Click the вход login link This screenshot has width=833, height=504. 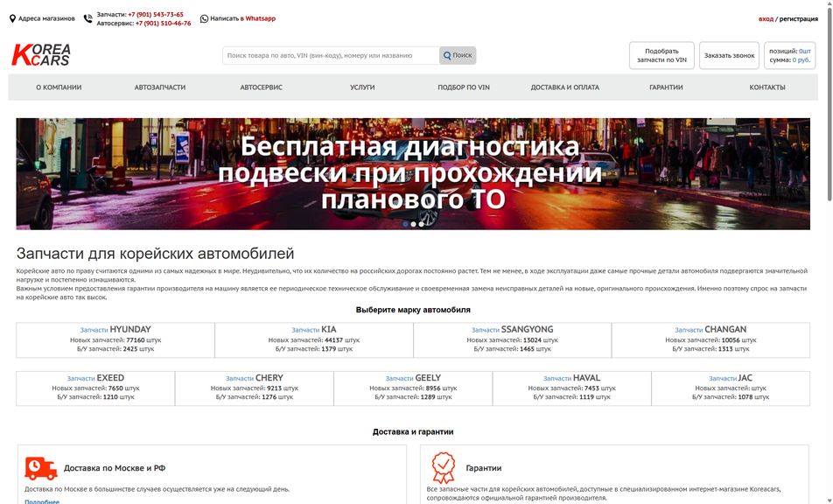766,18
